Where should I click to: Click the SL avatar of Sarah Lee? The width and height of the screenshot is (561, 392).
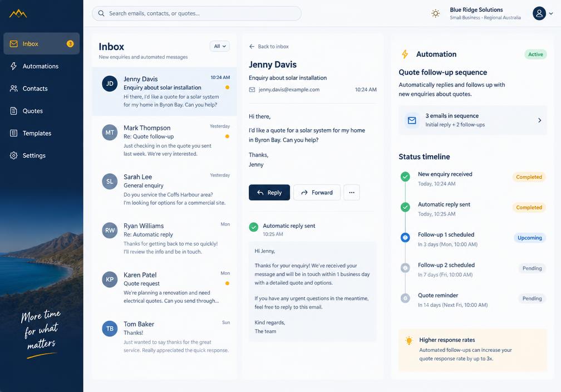pyautogui.click(x=110, y=182)
